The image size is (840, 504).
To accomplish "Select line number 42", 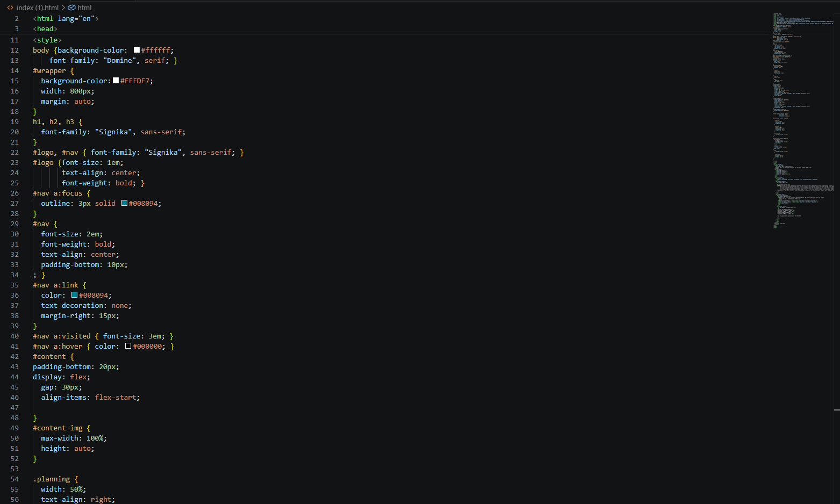I will pyautogui.click(x=15, y=356).
